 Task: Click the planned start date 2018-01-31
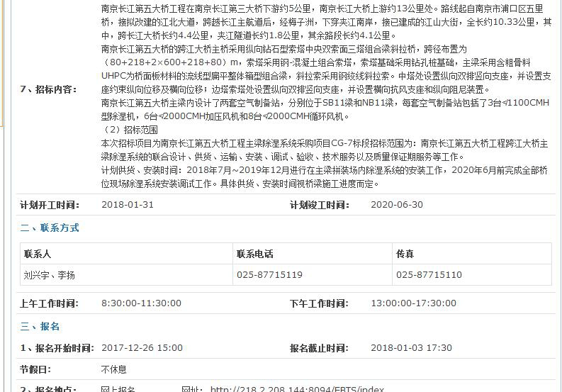(x=128, y=205)
